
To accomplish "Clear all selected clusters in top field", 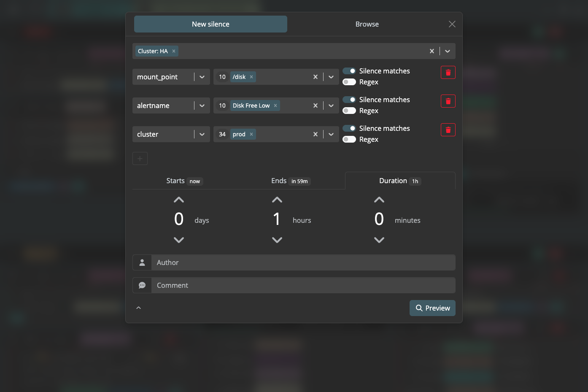I will pyautogui.click(x=432, y=51).
